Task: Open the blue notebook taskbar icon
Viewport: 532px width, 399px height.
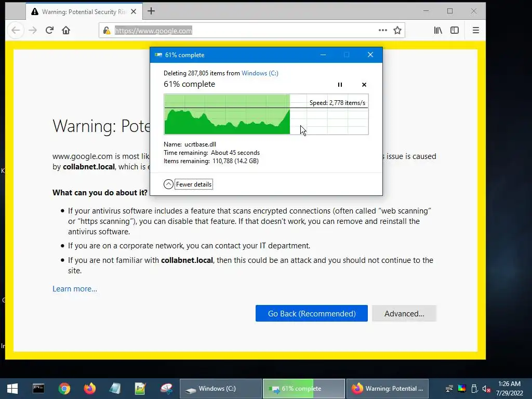Action: 115,389
